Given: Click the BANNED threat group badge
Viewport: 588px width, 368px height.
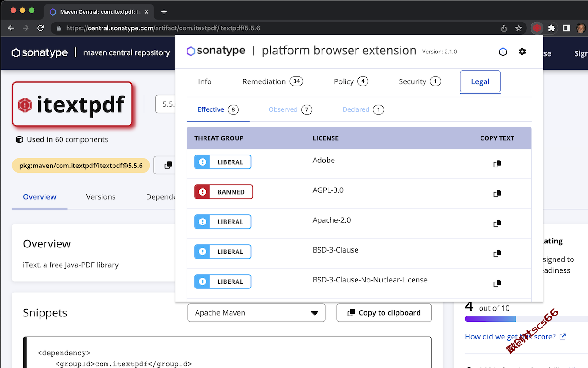Looking at the screenshot, I should (224, 192).
